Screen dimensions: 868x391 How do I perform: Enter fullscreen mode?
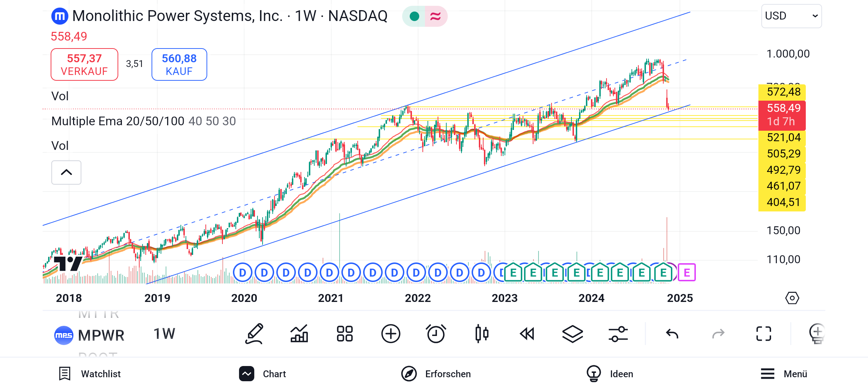tap(763, 333)
